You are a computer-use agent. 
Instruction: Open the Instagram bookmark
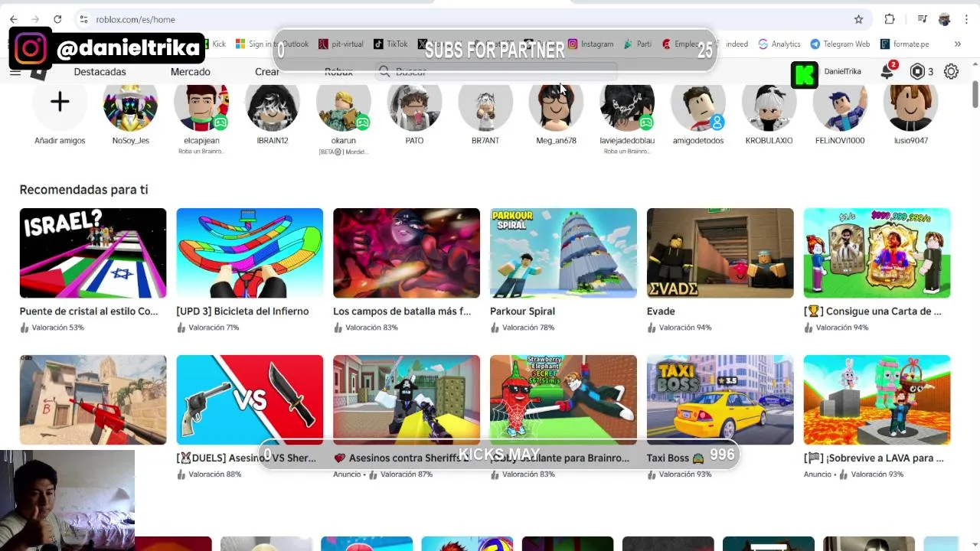(x=590, y=44)
